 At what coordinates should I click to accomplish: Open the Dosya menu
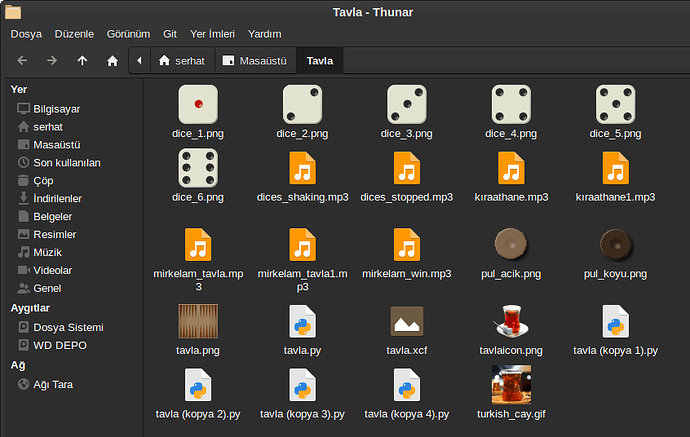point(26,34)
